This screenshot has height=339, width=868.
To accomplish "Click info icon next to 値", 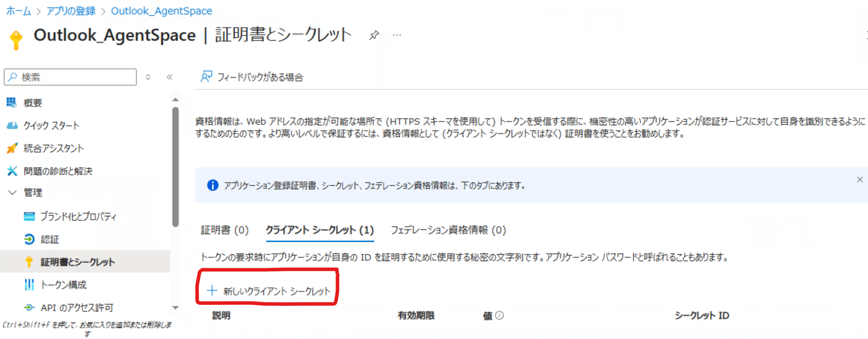I will click(500, 315).
